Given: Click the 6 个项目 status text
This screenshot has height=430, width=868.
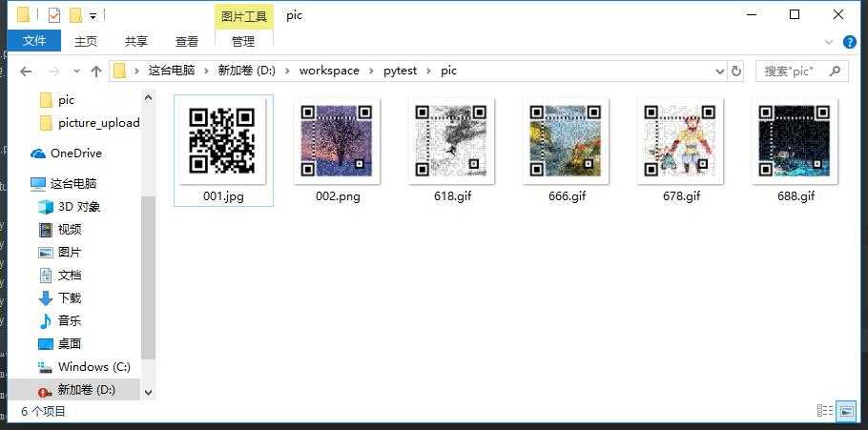Looking at the screenshot, I should (43, 411).
